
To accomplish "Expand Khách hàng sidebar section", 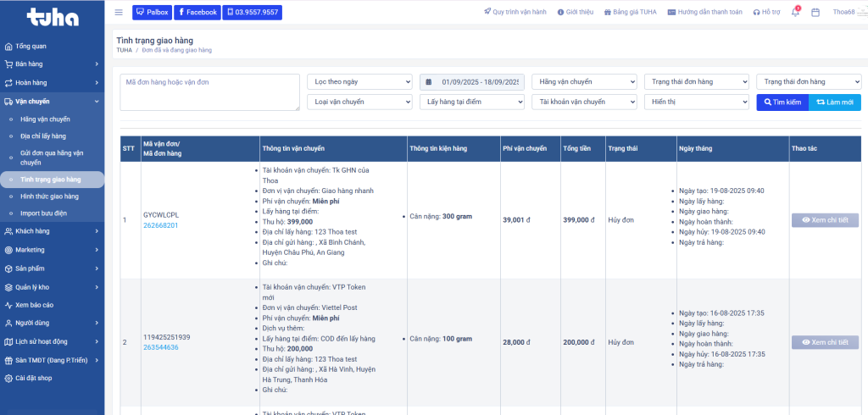I will pos(51,230).
